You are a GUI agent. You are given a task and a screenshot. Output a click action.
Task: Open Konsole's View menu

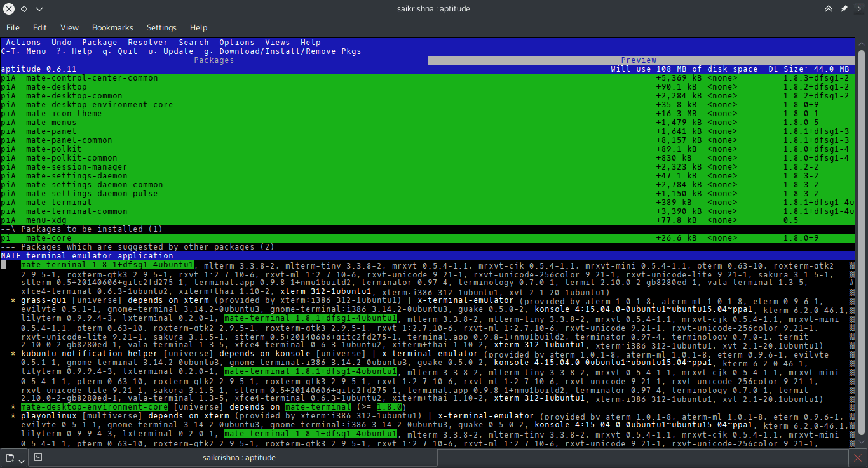coord(69,28)
